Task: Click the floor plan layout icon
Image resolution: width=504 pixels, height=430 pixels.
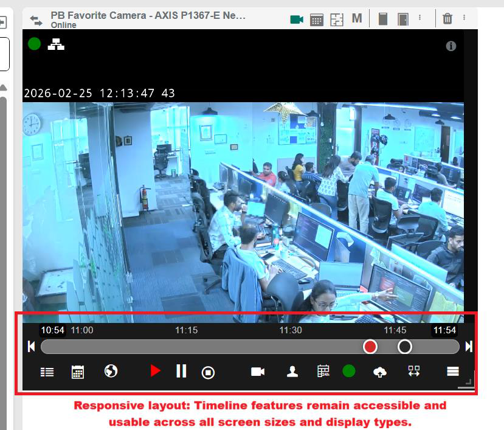Action: [x=337, y=19]
